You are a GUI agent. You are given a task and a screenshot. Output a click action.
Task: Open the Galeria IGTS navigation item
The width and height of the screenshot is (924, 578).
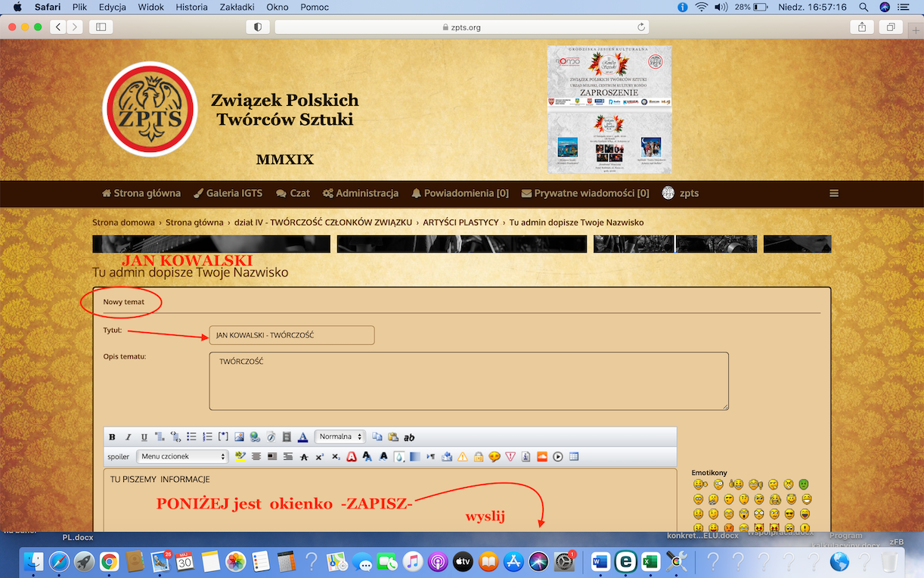point(228,194)
